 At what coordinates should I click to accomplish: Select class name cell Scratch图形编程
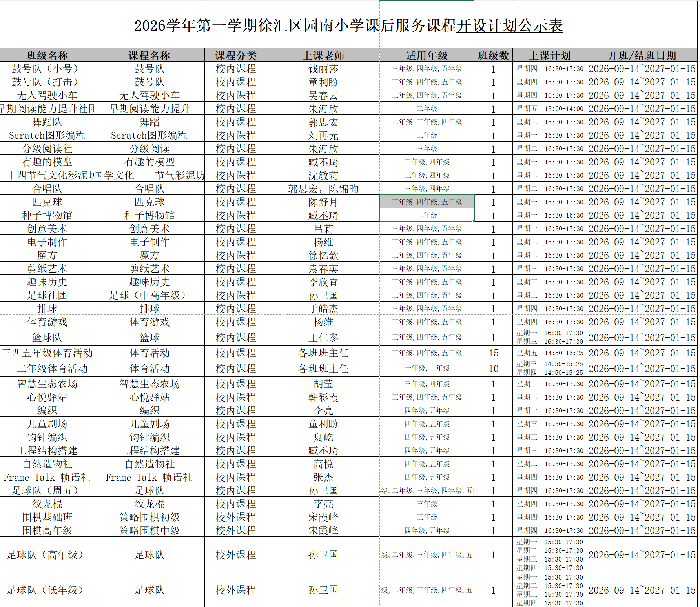pos(47,135)
